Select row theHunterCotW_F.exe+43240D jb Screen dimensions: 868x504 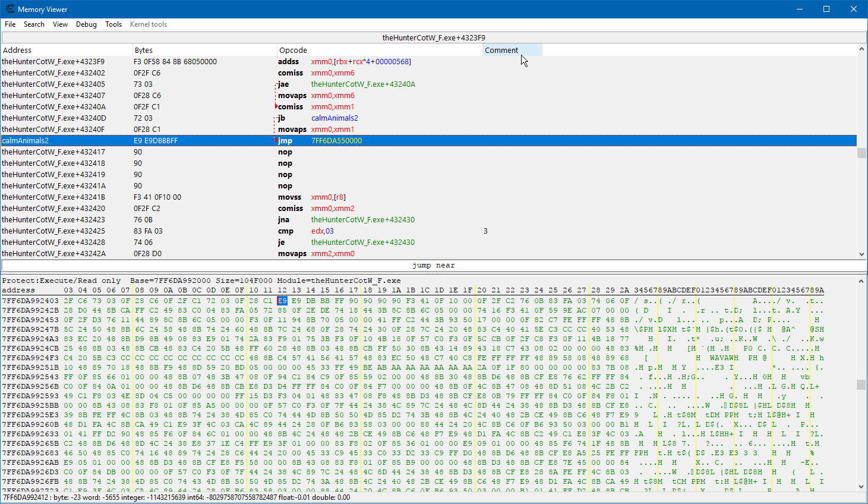point(428,118)
